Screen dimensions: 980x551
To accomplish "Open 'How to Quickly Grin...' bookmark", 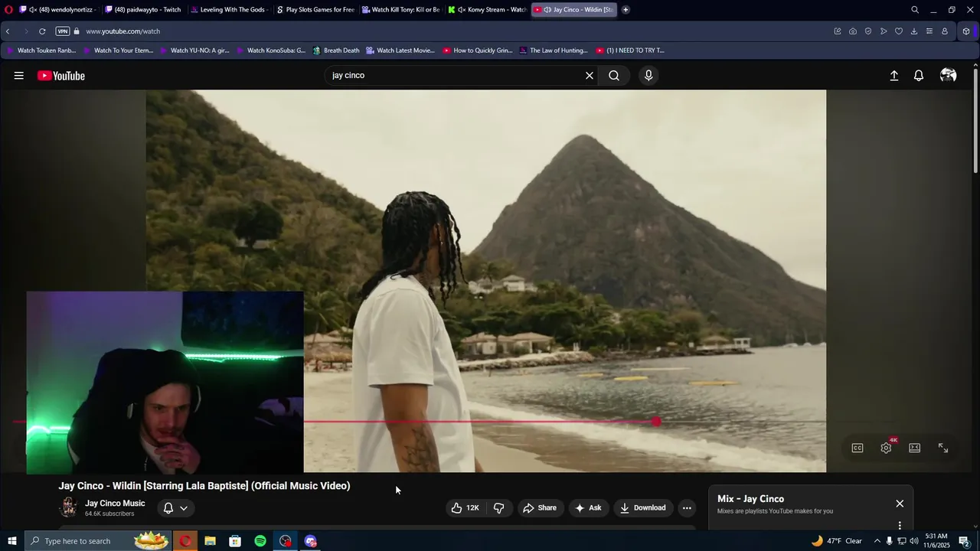I will pyautogui.click(x=477, y=51).
